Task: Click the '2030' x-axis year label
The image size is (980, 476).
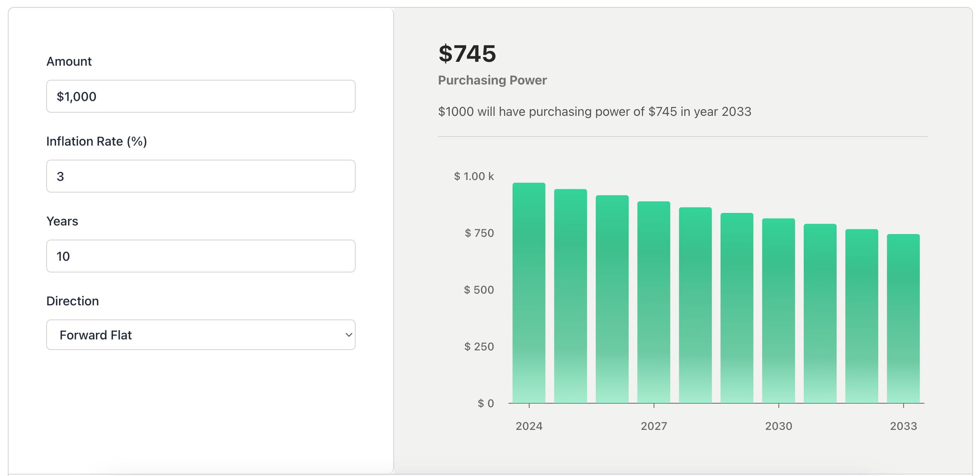Action: pos(779,426)
